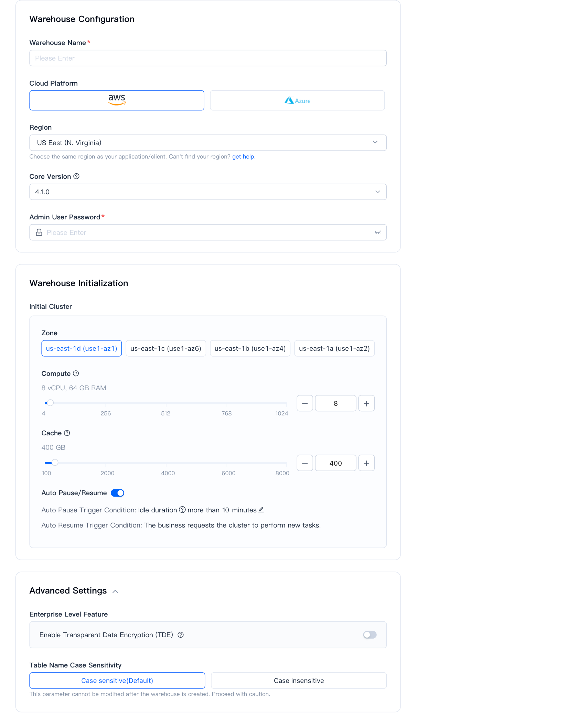Open the get help link
The height and width of the screenshot is (728, 578).
(243, 156)
